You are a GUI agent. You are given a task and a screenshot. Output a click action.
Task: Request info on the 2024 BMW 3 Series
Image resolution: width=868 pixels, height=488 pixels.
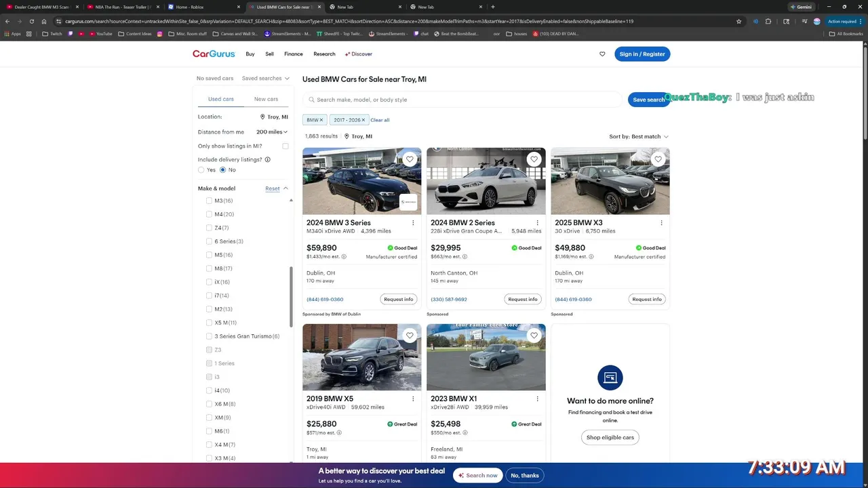[399, 299]
